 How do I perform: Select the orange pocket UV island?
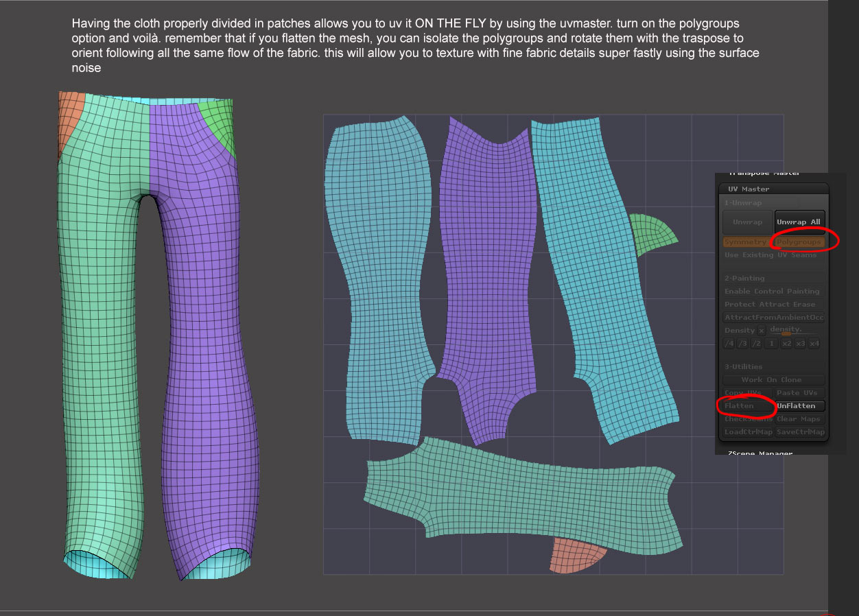[578, 554]
